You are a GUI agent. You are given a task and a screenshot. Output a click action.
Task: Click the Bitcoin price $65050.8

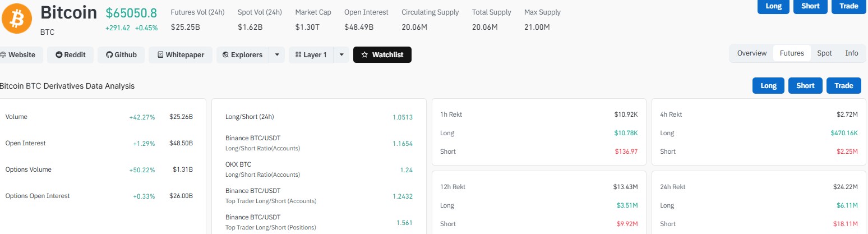[131, 13]
